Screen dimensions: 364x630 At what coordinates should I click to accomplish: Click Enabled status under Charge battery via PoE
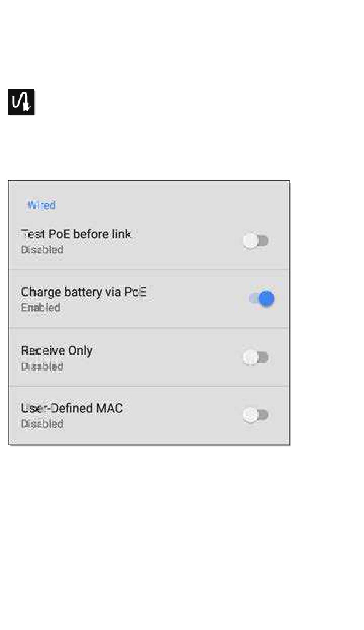41,307
